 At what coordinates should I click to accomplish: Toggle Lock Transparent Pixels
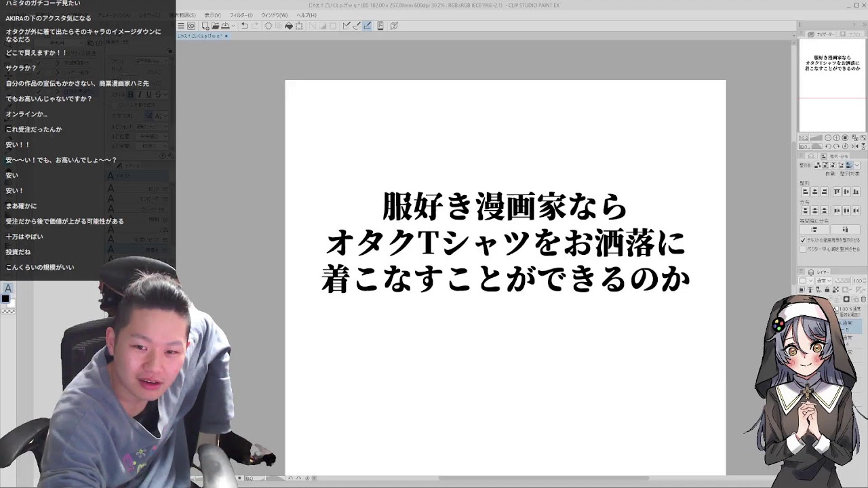coord(835,289)
